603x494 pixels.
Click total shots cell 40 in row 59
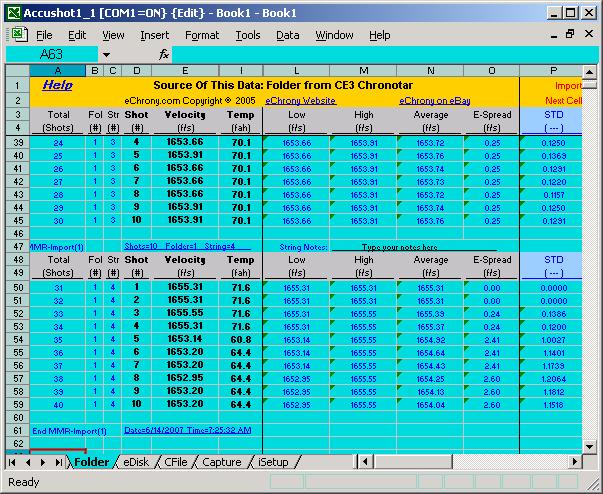point(58,405)
